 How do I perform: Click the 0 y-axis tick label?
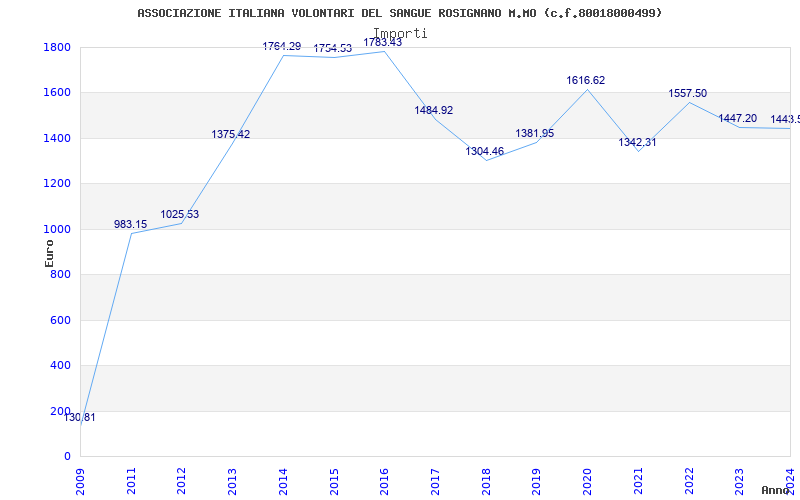point(67,456)
